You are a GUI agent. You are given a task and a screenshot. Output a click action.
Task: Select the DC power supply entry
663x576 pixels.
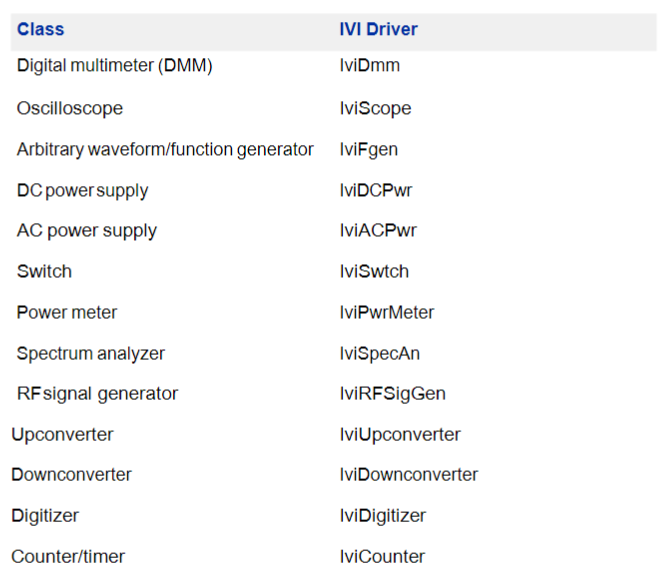pos(82,191)
